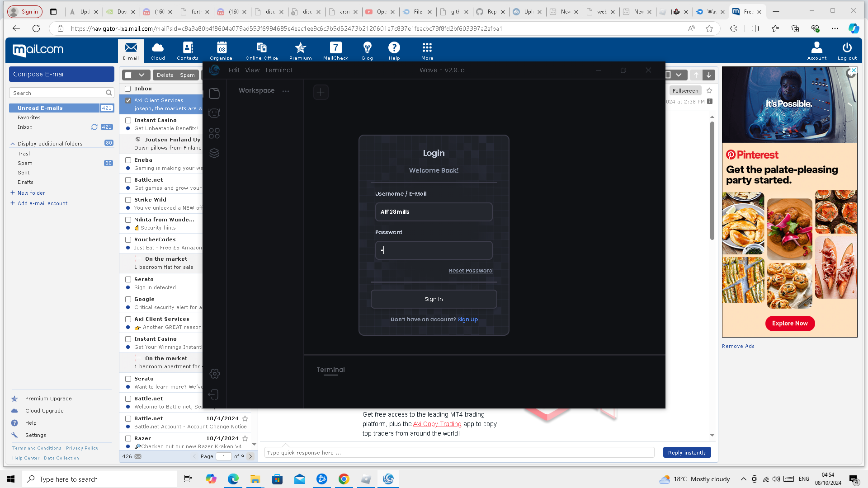Open the Wave robot assistant sidebar icon
Image resolution: width=868 pixels, height=488 pixels.
[214, 113]
